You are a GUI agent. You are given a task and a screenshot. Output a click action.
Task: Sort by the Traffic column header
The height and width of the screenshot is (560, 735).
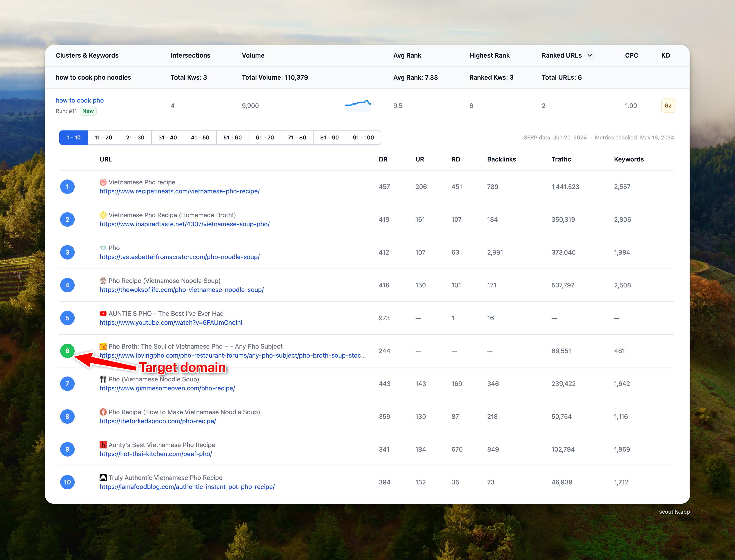pyautogui.click(x=561, y=159)
